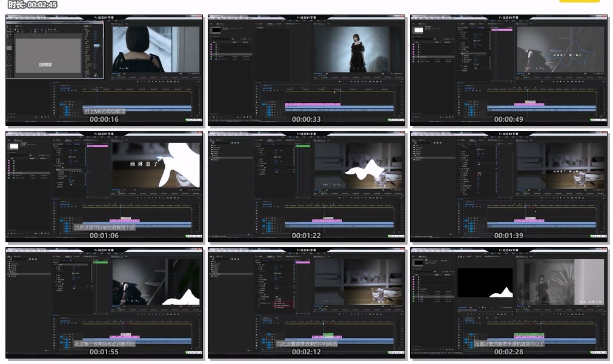Pick the arrow tool in the 00:00:16 title designer

[9, 27]
